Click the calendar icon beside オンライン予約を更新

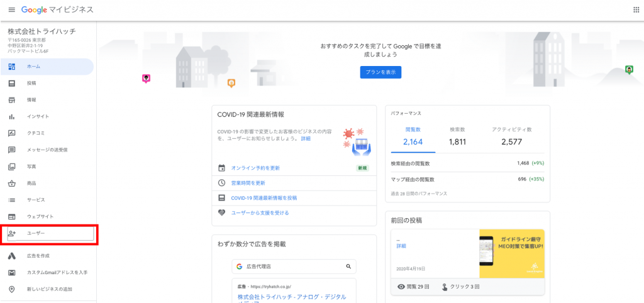(222, 168)
